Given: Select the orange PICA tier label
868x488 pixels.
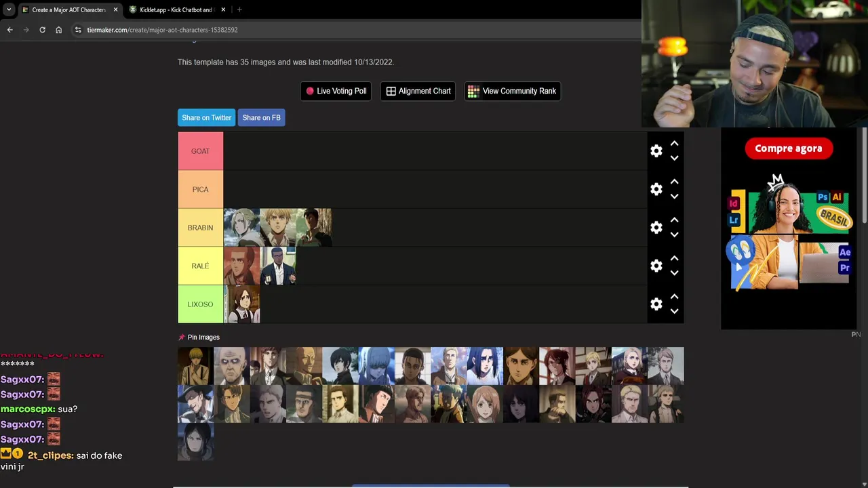Looking at the screenshot, I should coord(200,189).
